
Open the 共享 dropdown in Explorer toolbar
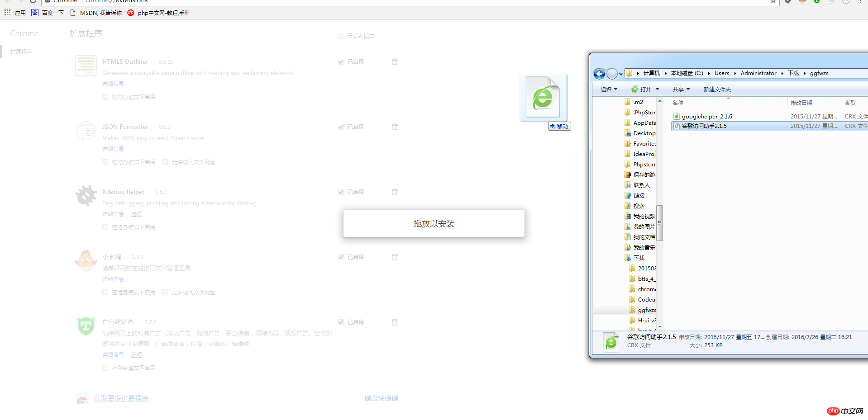[681, 90]
